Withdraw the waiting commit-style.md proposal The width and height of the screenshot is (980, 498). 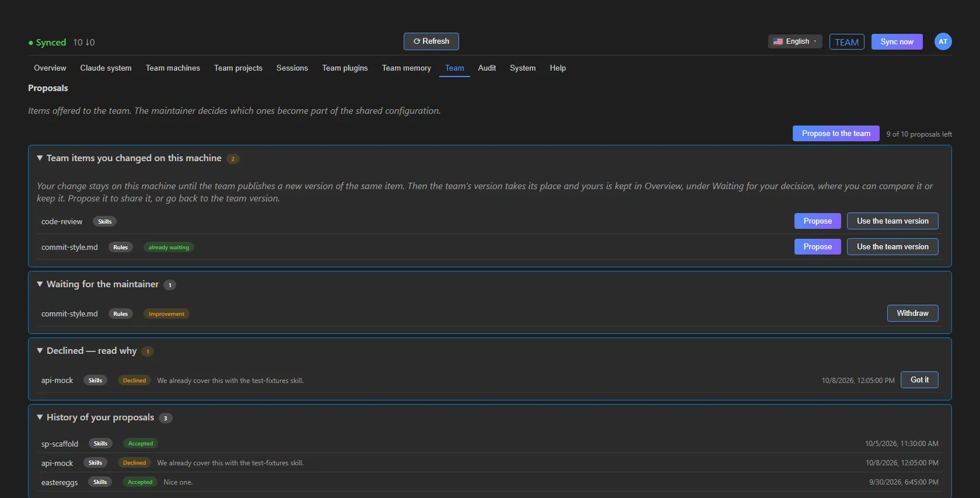(x=913, y=314)
